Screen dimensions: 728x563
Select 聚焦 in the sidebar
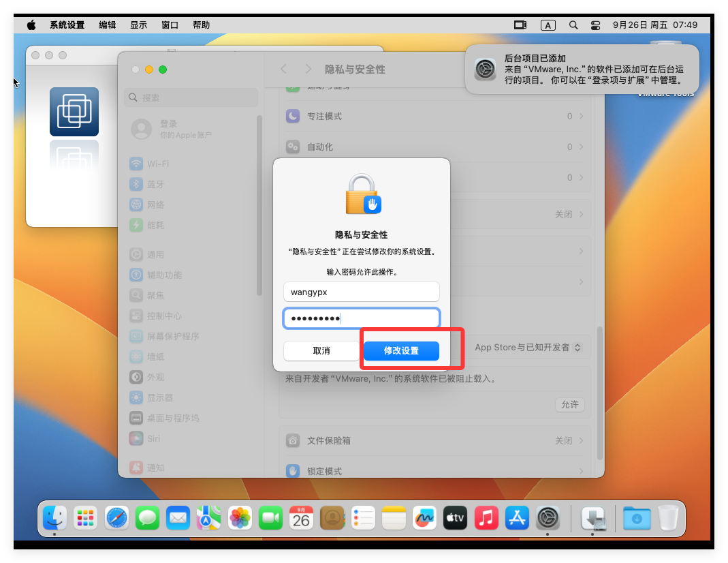pos(191,295)
